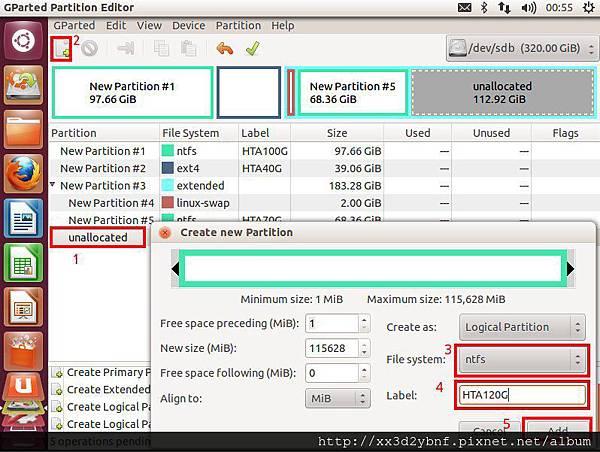
Task: Sort by Size column header
Action: pos(337,133)
